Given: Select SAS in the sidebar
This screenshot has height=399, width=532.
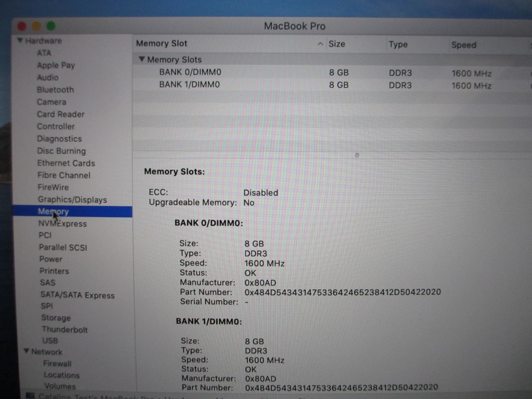Looking at the screenshot, I should tap(47, 283).
